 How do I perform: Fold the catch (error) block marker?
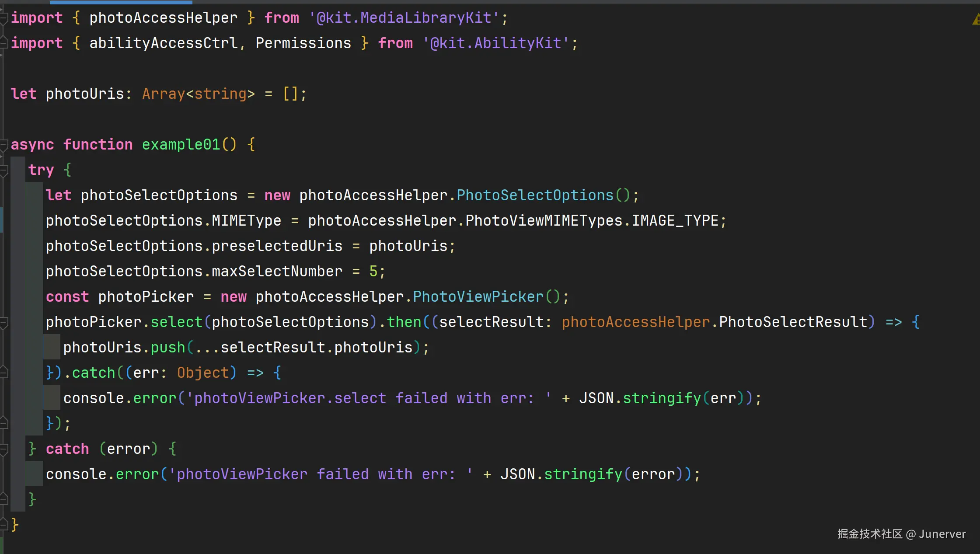point(3,449)
